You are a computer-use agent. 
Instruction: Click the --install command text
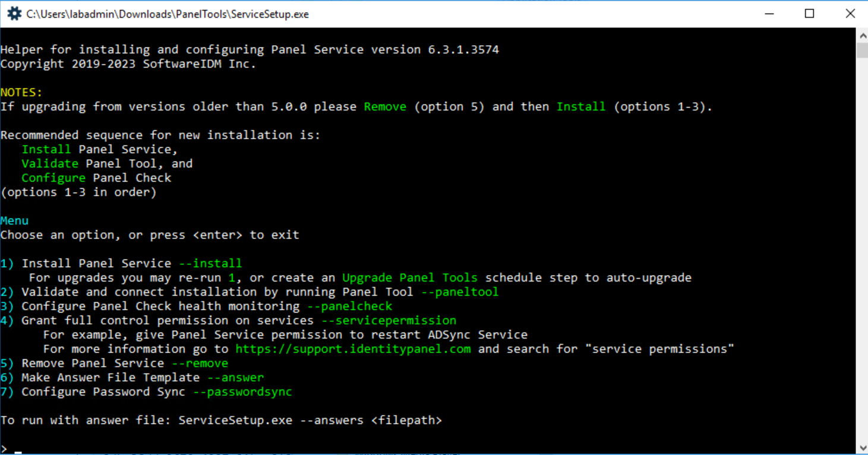tap(211, 263)
